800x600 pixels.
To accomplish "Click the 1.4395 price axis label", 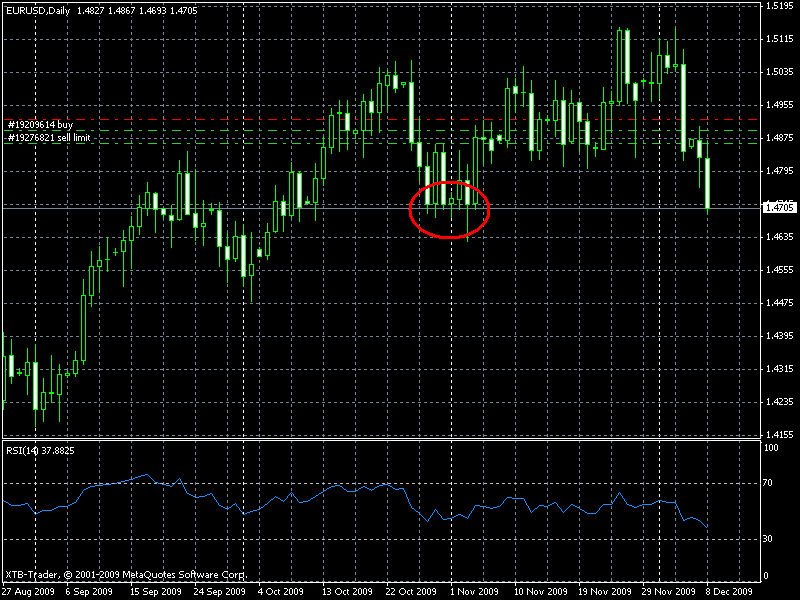I will [x=780, y=336].
